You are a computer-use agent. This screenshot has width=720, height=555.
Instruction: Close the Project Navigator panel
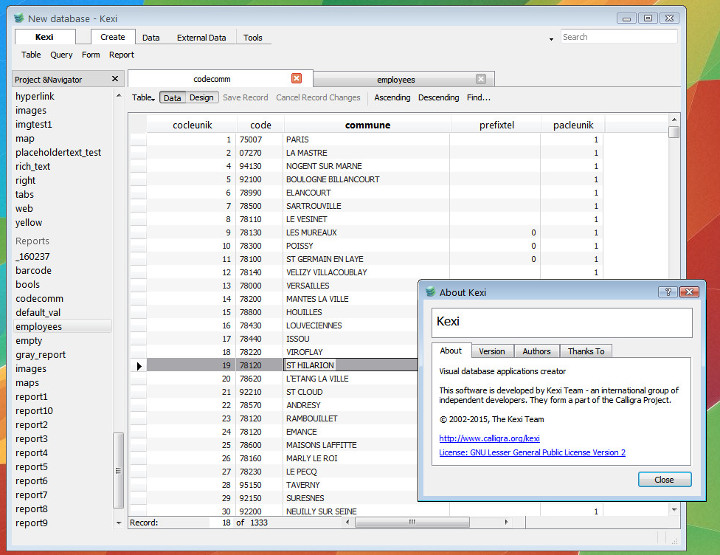[115, 79]
